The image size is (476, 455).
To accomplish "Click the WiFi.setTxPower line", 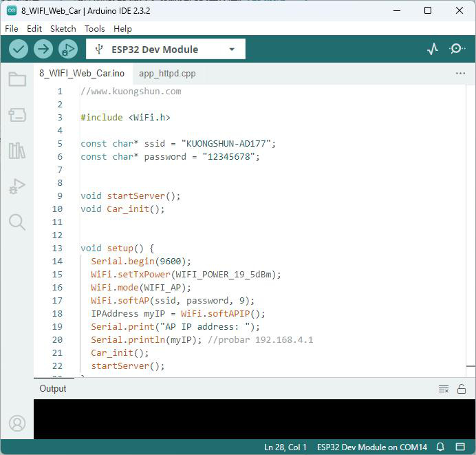I will click(x=186, y=274).
